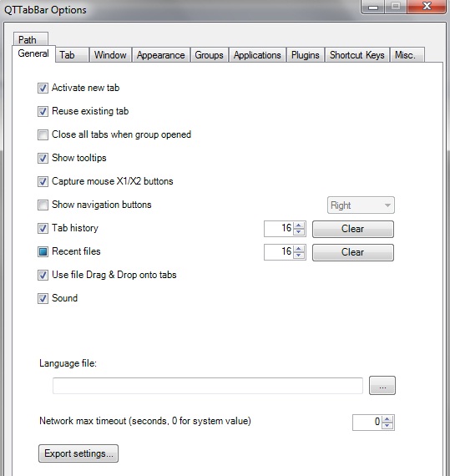The width and height of the screenshot is (450, 476).
Task: Switch to the Tab options tab
Action: click(x=73, y=55)
